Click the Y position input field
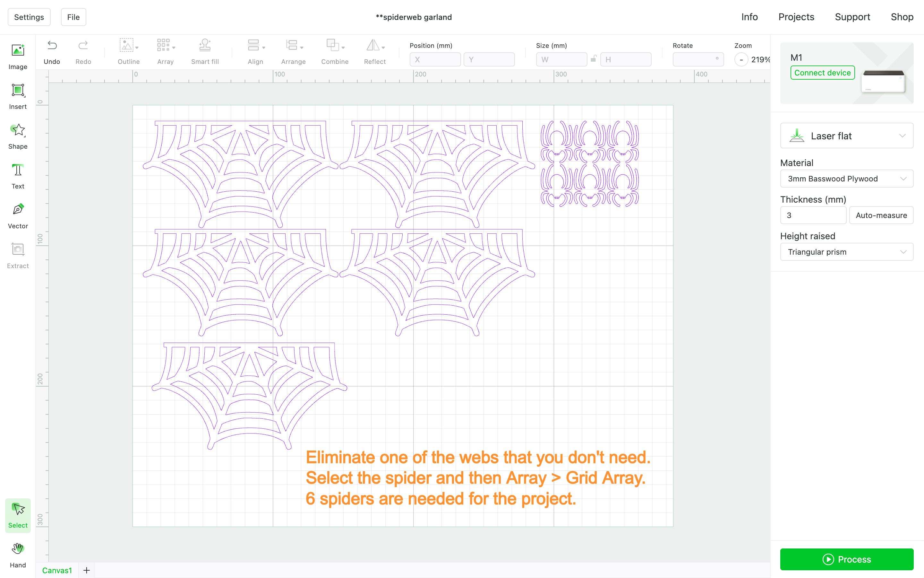The image size is (924, 578). (489, 60)
